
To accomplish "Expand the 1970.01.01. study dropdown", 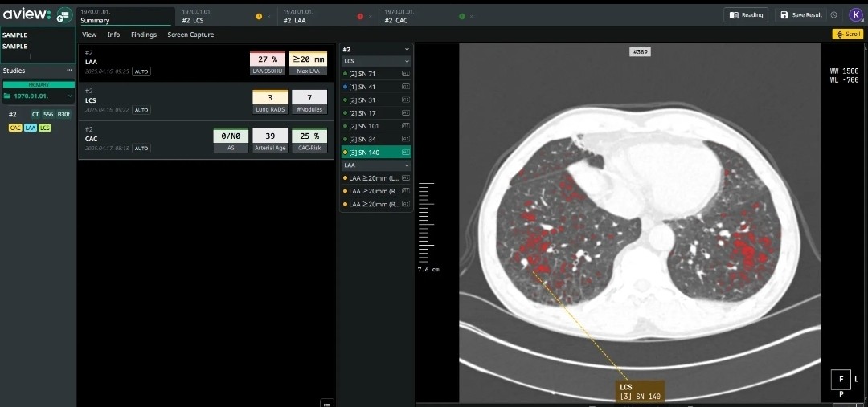I will (x=70, y=96).
